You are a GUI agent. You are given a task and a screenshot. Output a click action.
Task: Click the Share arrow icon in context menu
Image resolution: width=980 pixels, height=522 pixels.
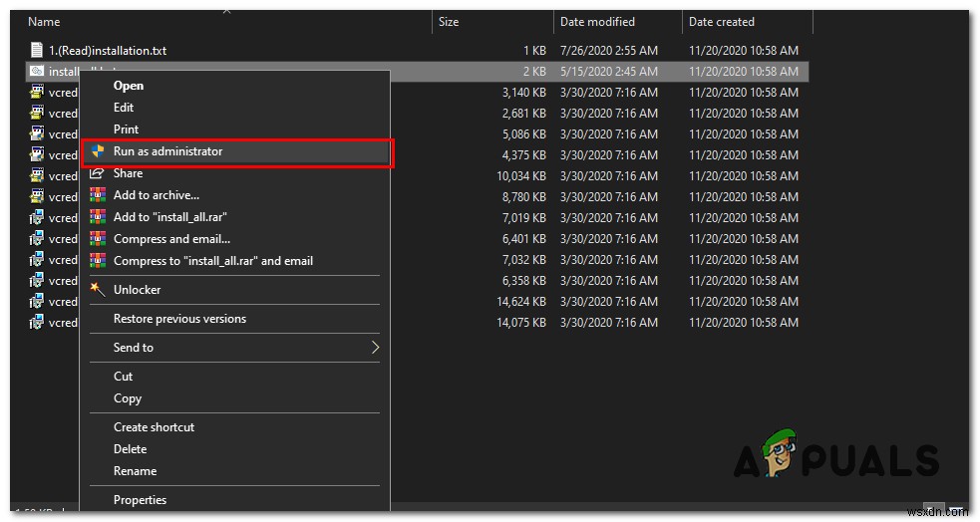pos(98,173)
